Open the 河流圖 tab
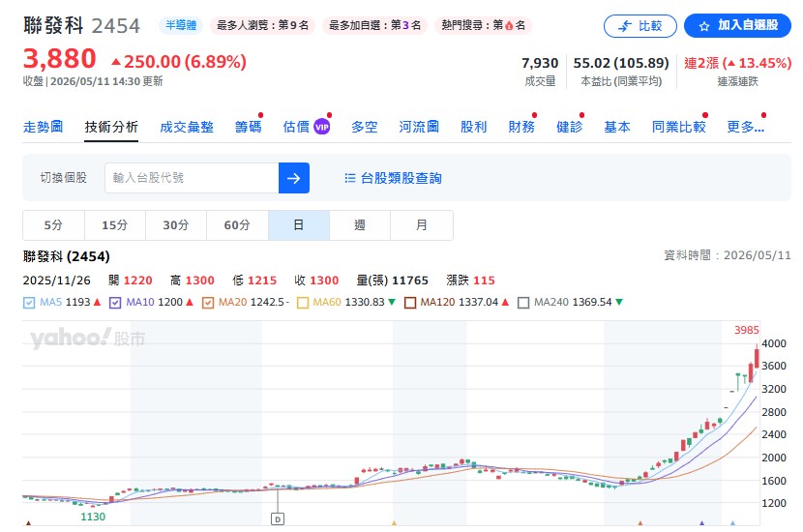 click(x=419, y=127)
